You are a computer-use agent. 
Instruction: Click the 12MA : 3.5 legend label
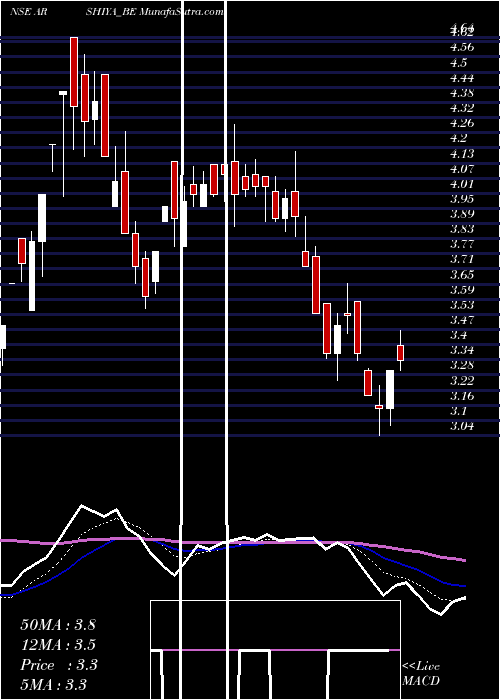[58, 645]
